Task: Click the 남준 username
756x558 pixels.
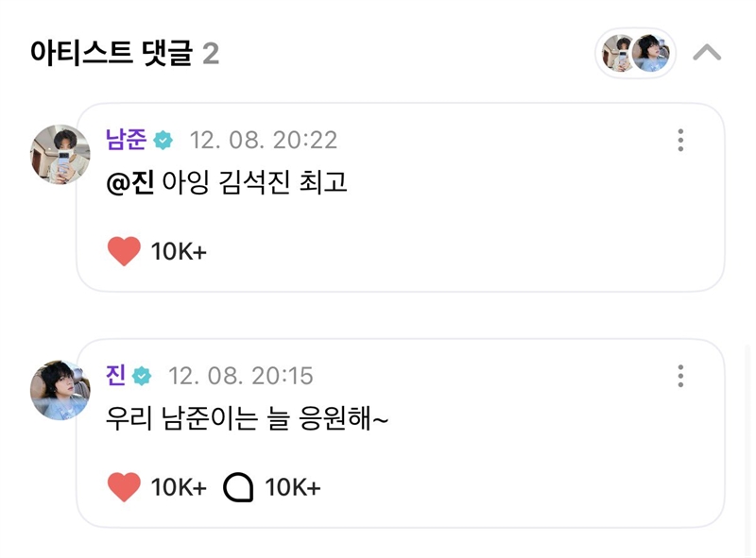Action: click(x=126, y=140)
